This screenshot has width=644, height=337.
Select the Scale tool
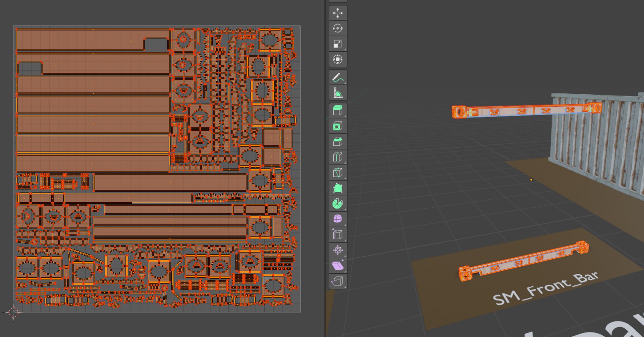[338, 44]
